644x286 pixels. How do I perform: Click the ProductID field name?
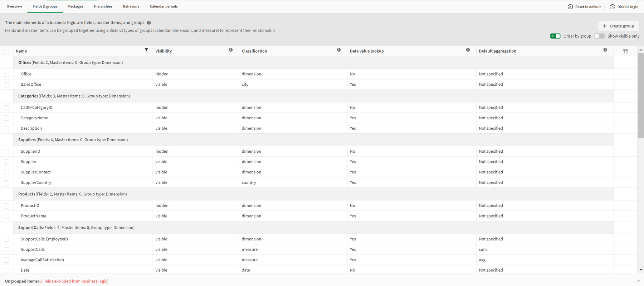30,205
